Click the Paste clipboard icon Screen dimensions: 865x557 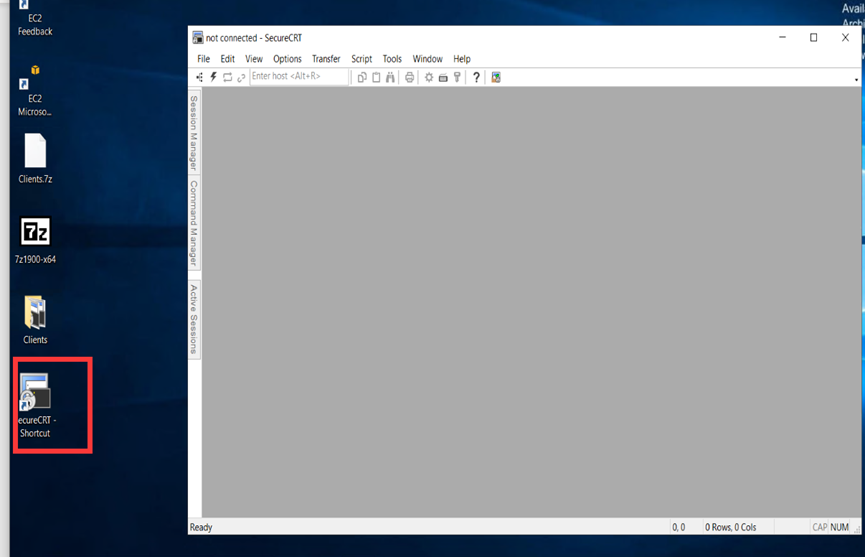coord(376,77)
